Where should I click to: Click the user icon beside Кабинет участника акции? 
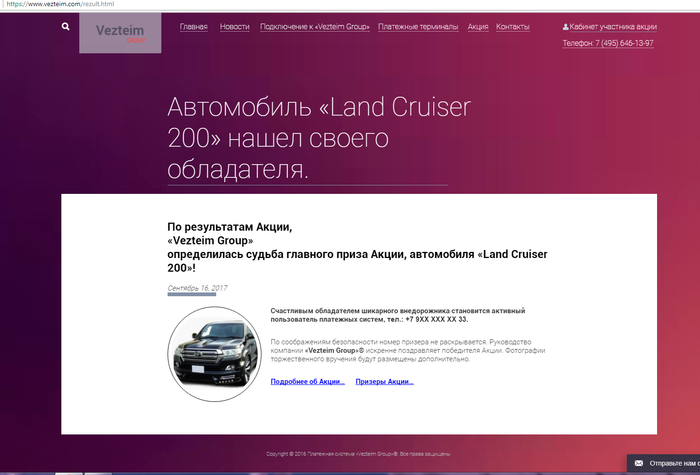pos(566,27)
